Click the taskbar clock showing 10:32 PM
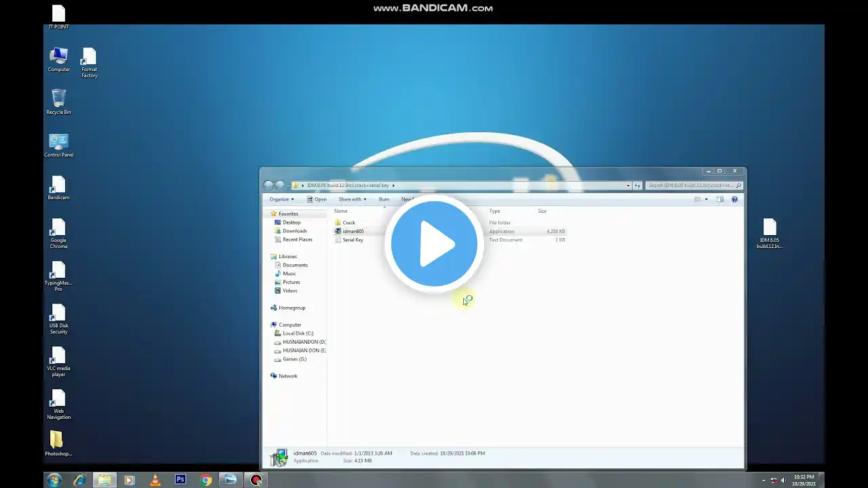 pos(803,481)
